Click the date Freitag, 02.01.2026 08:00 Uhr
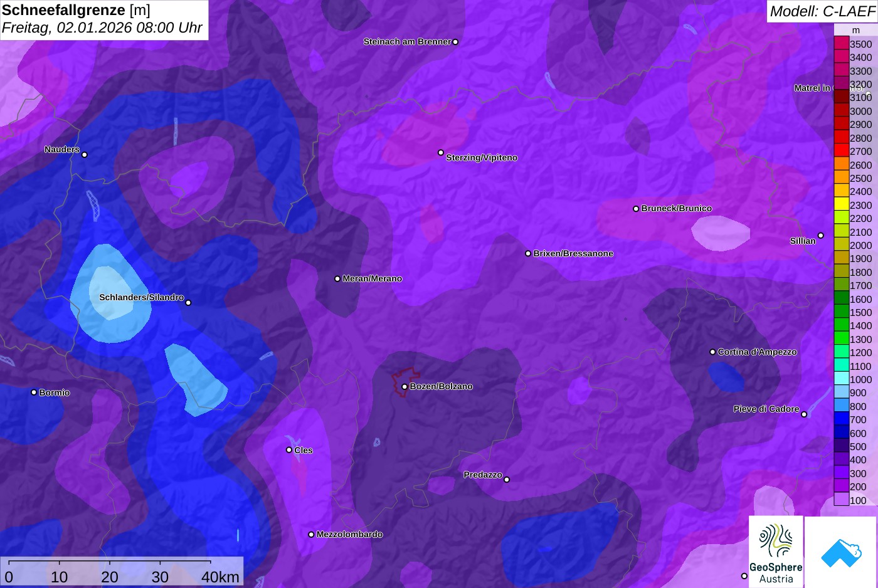 point(102,28)
